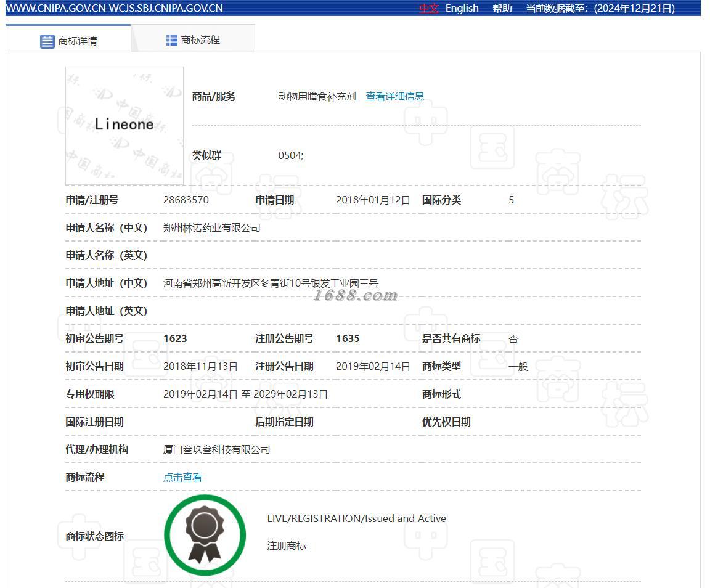Click the 商标流程 list icon

[x=171, y=40]
